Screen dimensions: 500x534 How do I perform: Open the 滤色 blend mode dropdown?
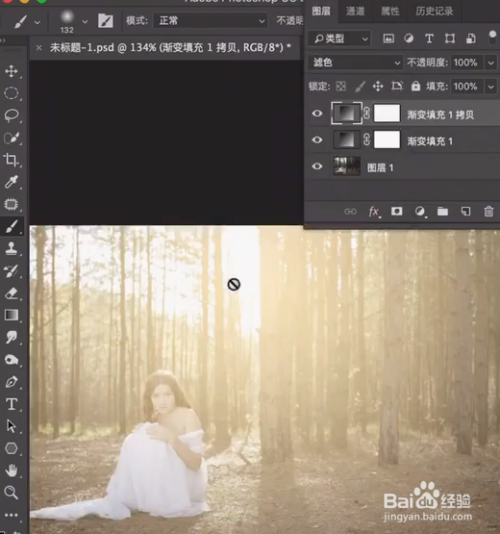pyautogui.click(x=356, y=63)
